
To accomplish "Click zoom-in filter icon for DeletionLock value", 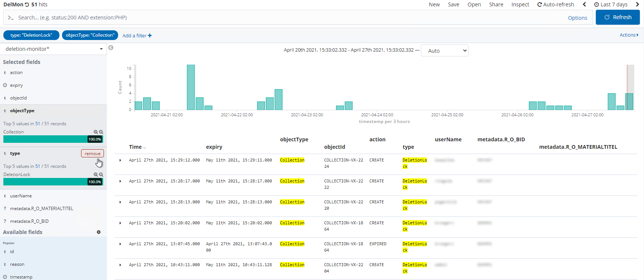I will pos(96,175).
